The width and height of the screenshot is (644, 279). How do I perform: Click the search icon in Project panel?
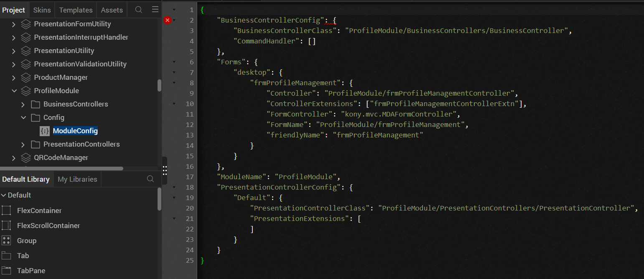(139, 10)
